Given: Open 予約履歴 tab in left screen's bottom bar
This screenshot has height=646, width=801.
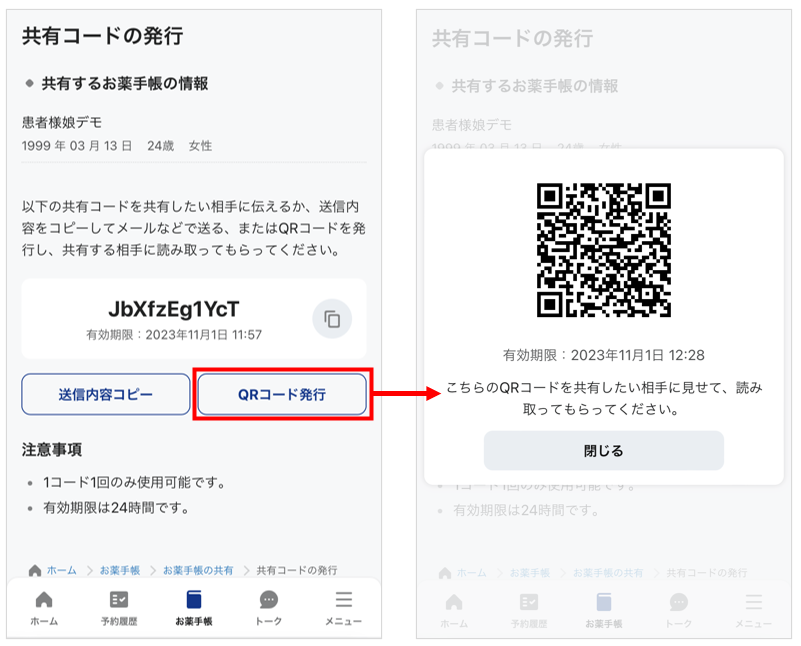Looking at the screenshot, I should [x=119, y=608].
